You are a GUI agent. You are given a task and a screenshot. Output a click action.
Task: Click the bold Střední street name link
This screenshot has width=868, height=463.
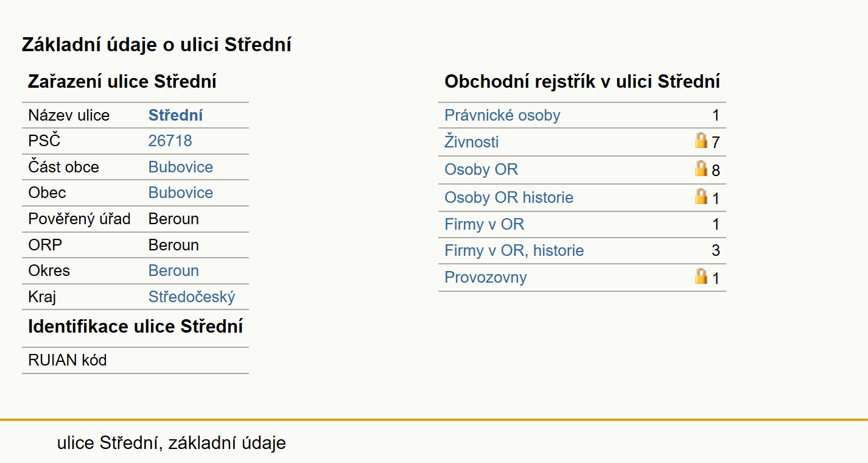coord(175,115)
